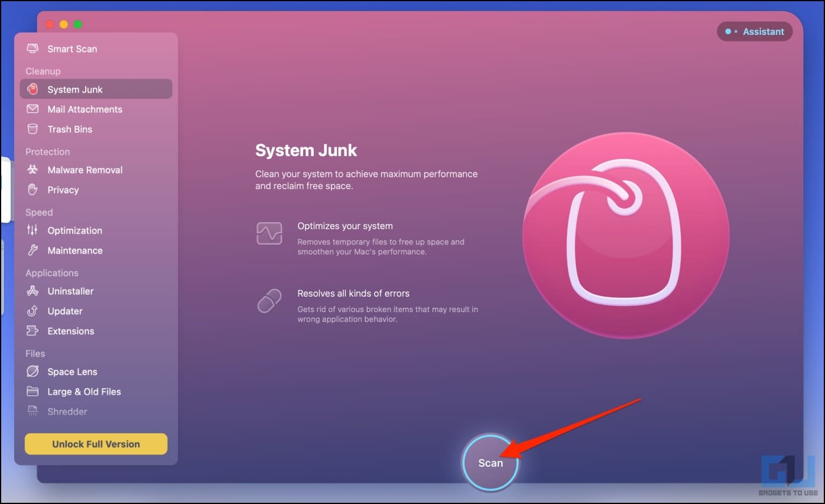The image size is (825, 504).
Task: Click the Optimizes your system graph icon
Action: click(269, 233)
